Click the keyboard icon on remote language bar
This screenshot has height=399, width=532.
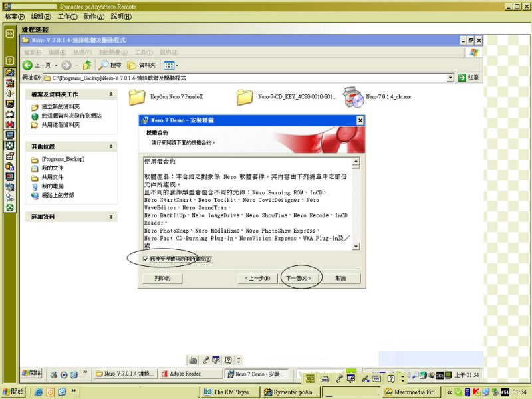tap(193, 360)
